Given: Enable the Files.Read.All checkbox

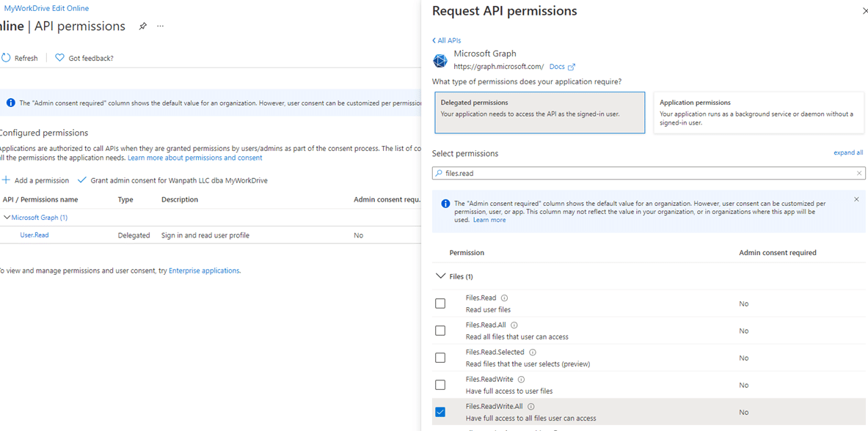Looking at the screenshot, I should [x=440, y=331].
